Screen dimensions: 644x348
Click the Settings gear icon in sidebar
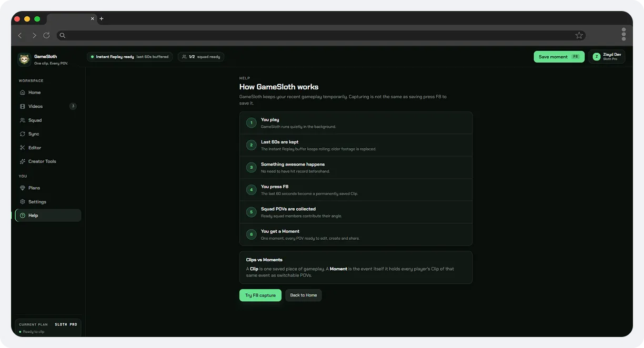pos(23,202)
